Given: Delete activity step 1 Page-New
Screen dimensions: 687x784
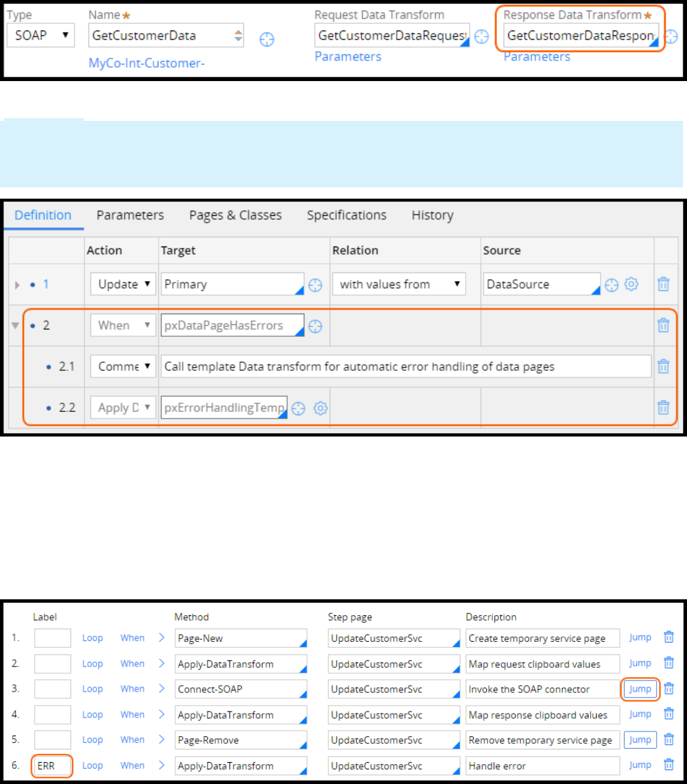Looking at the screenshot, I should pos(669,637).
